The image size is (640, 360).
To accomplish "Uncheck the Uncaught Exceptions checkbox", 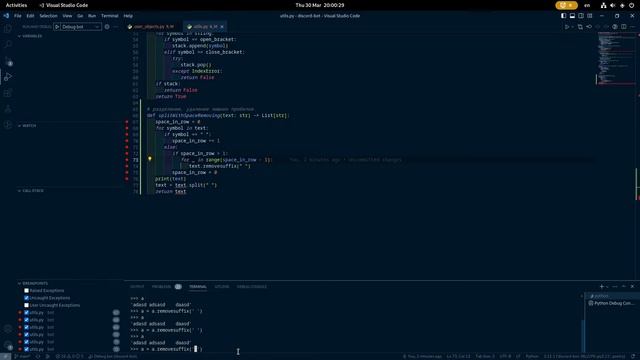I will [x=27, y=298].
